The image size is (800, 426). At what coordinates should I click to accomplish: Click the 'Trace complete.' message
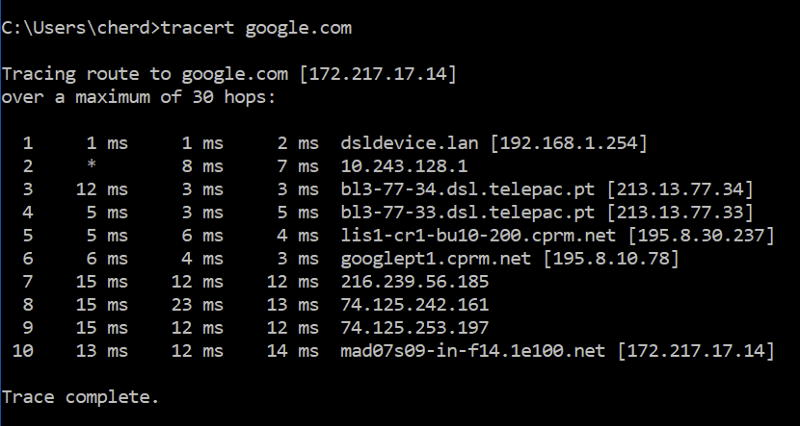tap(81, 397)
